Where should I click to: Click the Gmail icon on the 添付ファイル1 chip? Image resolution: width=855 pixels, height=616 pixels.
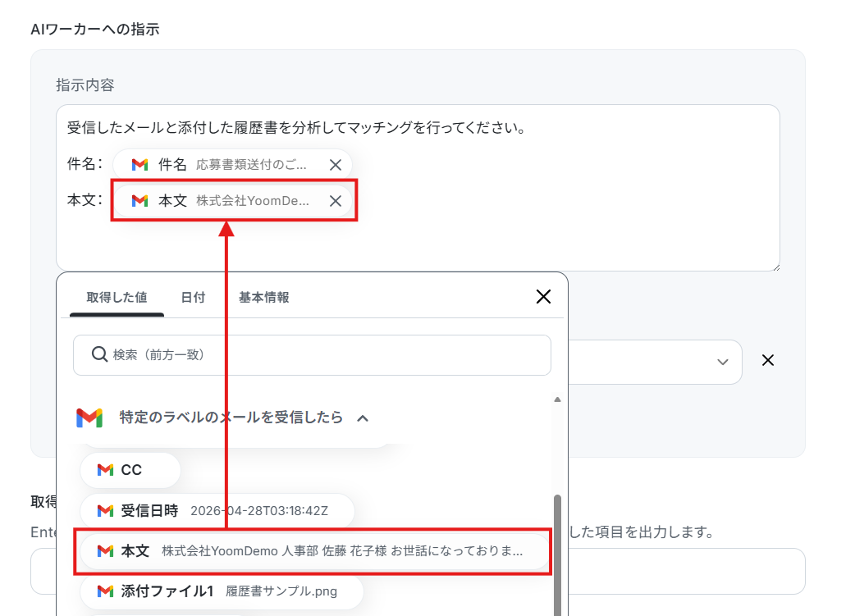(x=105, y=591)
